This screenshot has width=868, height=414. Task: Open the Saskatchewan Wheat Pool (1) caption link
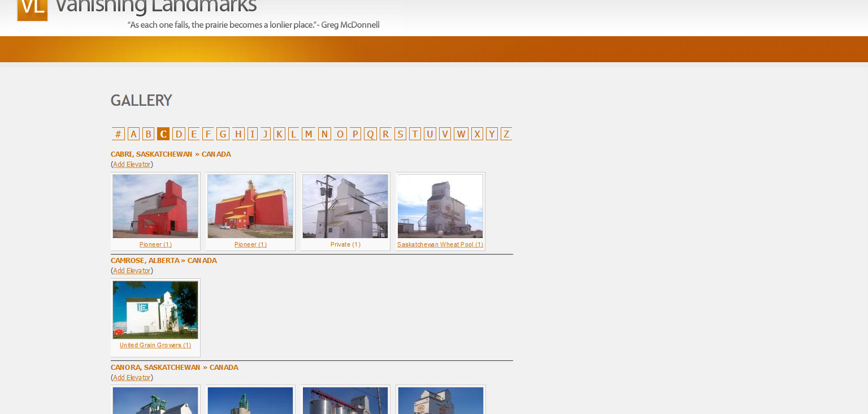440,244
